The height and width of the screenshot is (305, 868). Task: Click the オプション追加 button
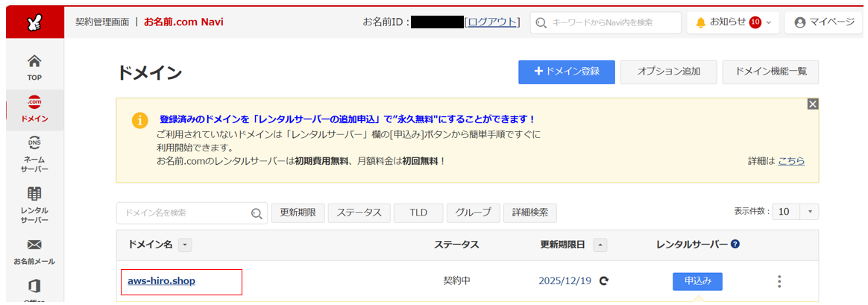[x=669, y=72]
